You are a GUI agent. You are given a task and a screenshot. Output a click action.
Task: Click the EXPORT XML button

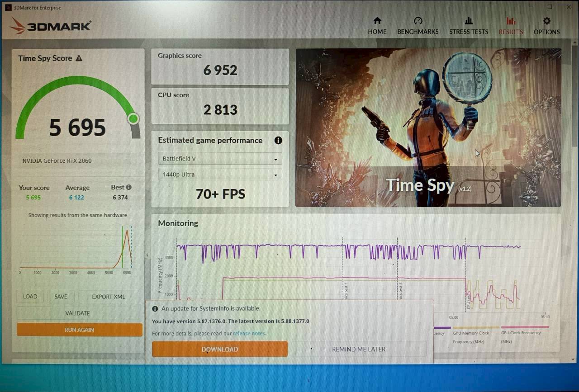point(108,297)
